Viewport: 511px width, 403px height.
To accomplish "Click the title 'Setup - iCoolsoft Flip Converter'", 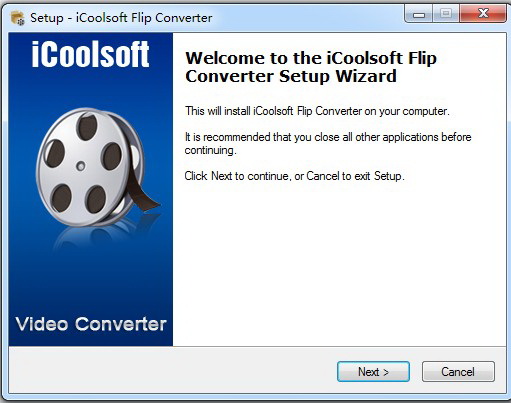I will 121,18.
